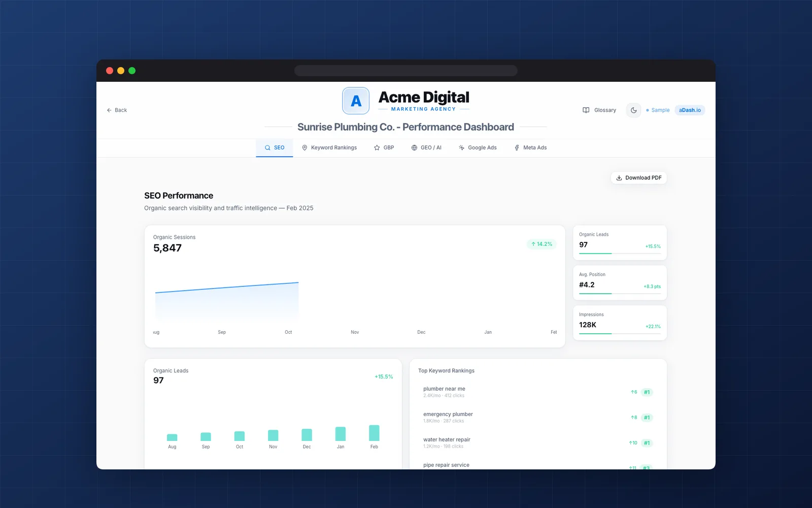The image size is (812, 508).
Task: Click the +8.3 pts position change
Action: [x=652, y=287]
